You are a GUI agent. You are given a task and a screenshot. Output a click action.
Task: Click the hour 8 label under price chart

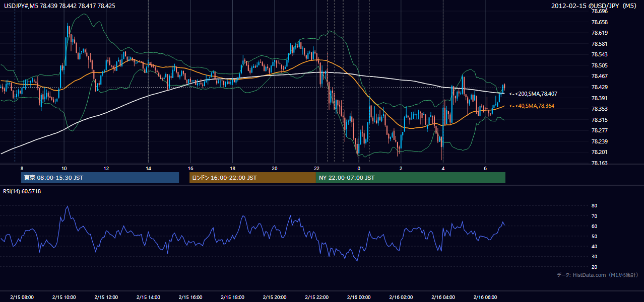point(22,168)
